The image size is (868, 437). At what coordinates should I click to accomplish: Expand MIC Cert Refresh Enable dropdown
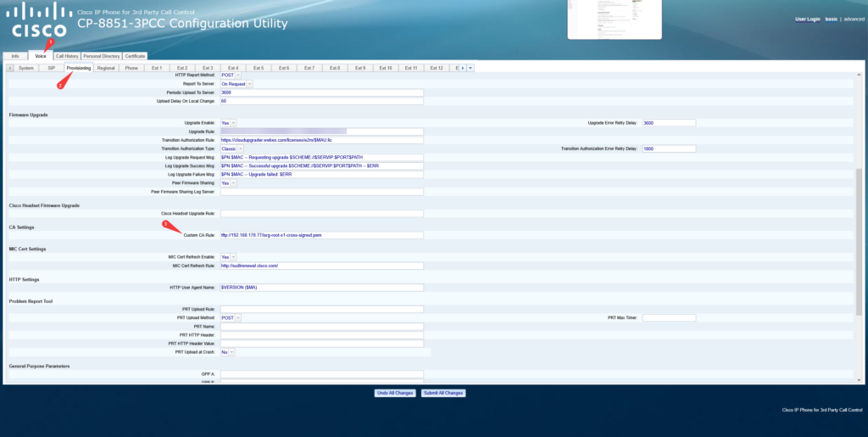tap(229, 257)
